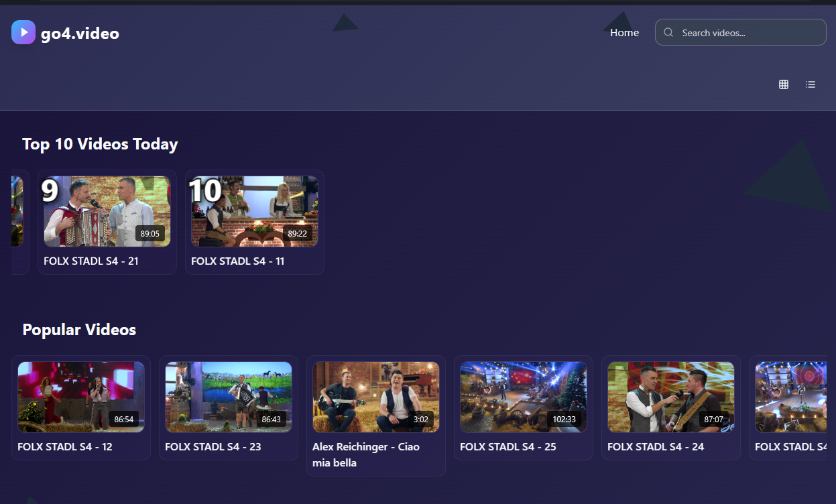Open the FOLX STADL S4 - 11 title

click(238, 261)
